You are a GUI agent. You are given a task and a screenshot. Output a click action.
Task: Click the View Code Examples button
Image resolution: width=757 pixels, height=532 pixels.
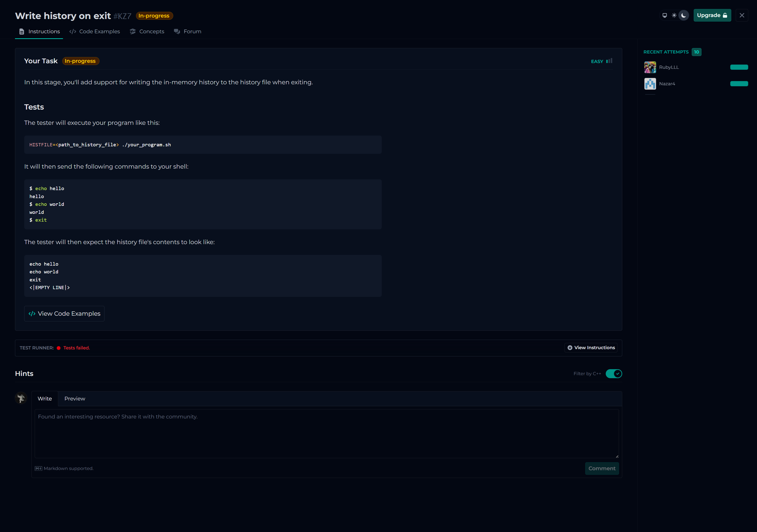(x=64, y=314)
